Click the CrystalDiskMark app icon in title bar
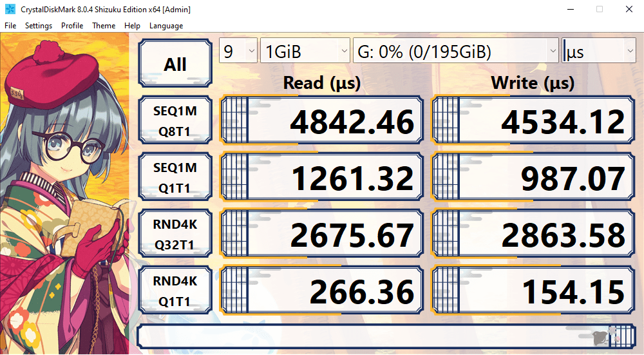The height and width of the screenshot is (355, 644). 10,9
